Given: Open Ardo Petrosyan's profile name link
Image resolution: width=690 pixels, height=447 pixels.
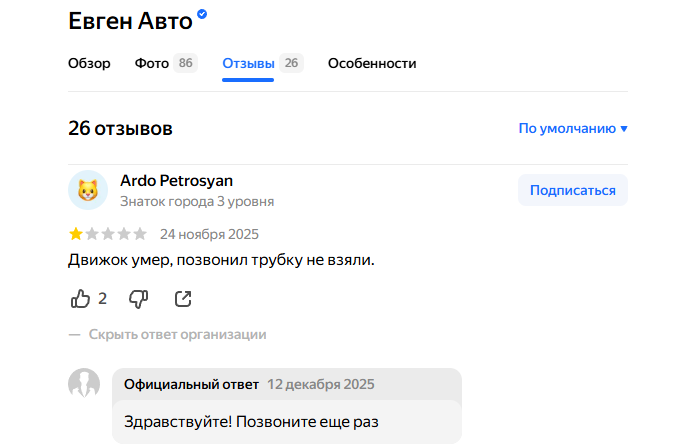Looking at the screenshot, I should tap(176, 181).
